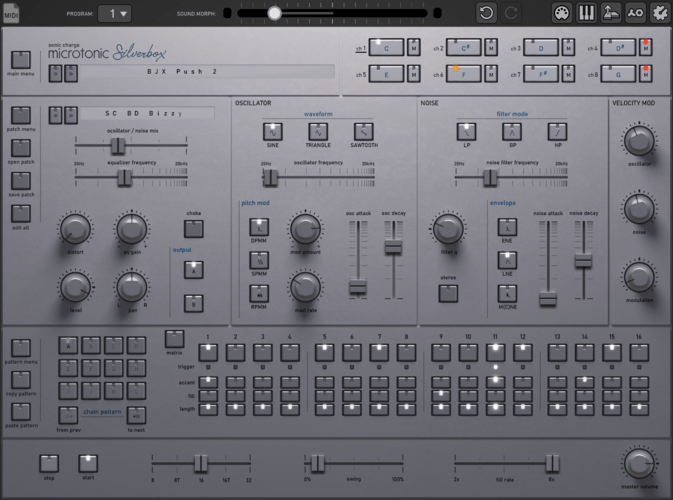Load next program with right arrow beside BJX Push 2
The image size is (673, 500).
point(71,73)
